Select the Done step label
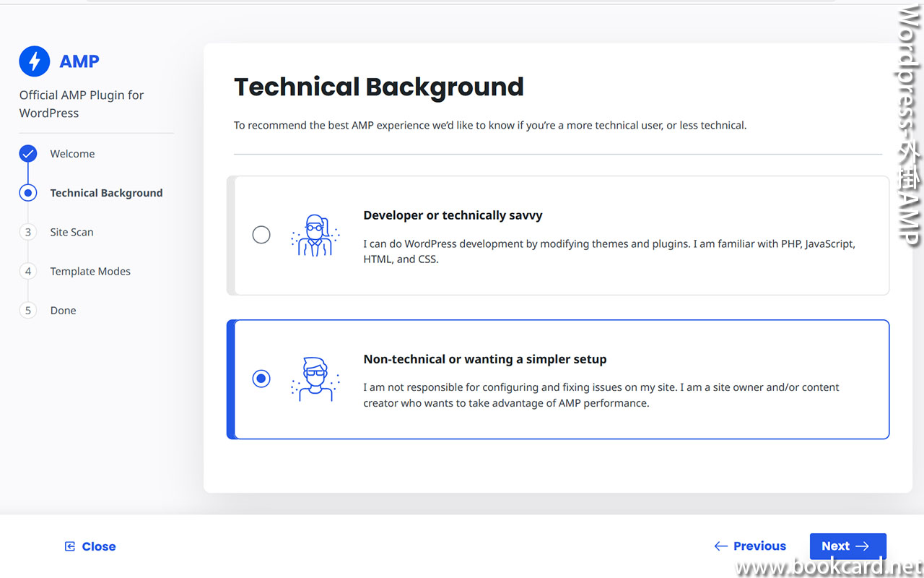924x578 pixels. click(63, 311)
